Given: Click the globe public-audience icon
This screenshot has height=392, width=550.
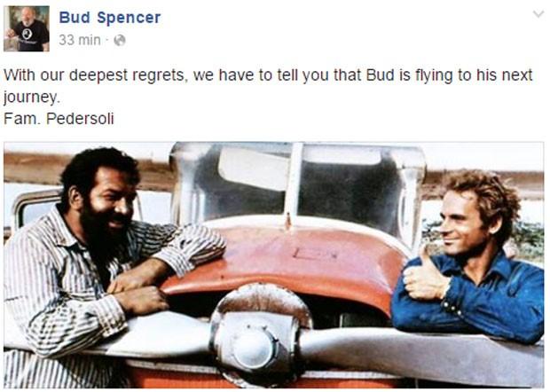Looking at the screenshot, I should (x=120, y=40).
